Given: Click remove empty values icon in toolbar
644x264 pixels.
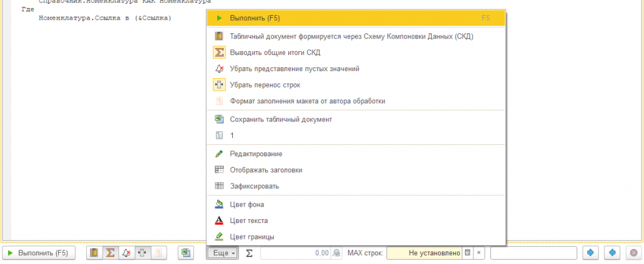Looking at the screenshot, I should click(127, 253).
